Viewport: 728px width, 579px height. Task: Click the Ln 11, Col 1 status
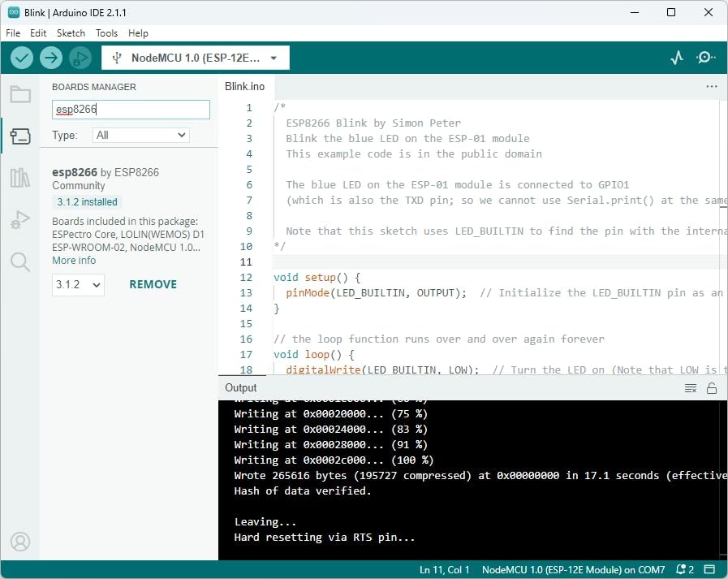(444, 570)
